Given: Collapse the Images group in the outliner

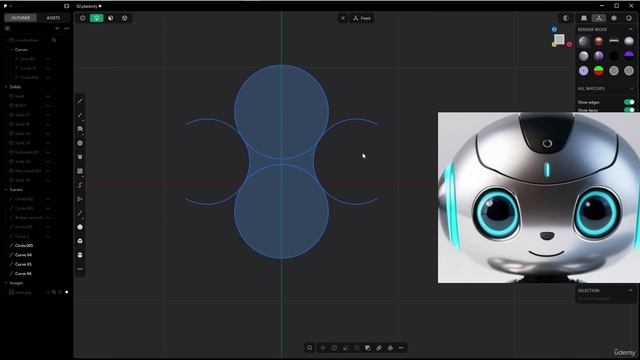Looking at the screenshot, I should point(6,283).
